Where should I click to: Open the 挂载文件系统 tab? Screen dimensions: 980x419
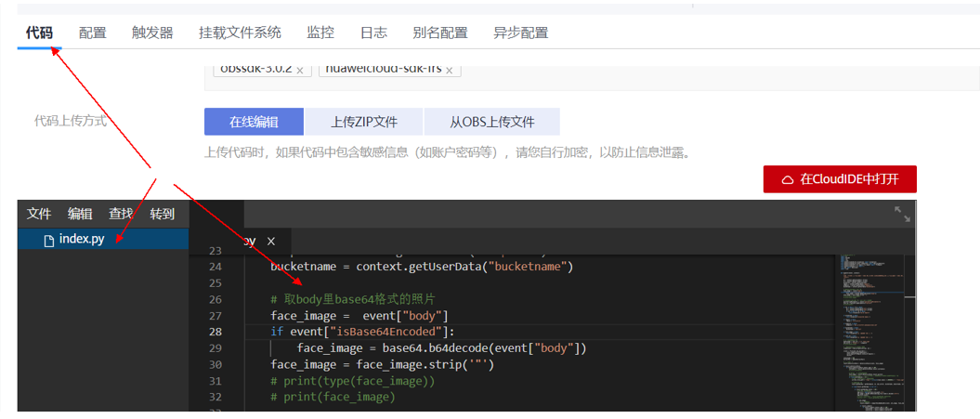pos(240,33)
